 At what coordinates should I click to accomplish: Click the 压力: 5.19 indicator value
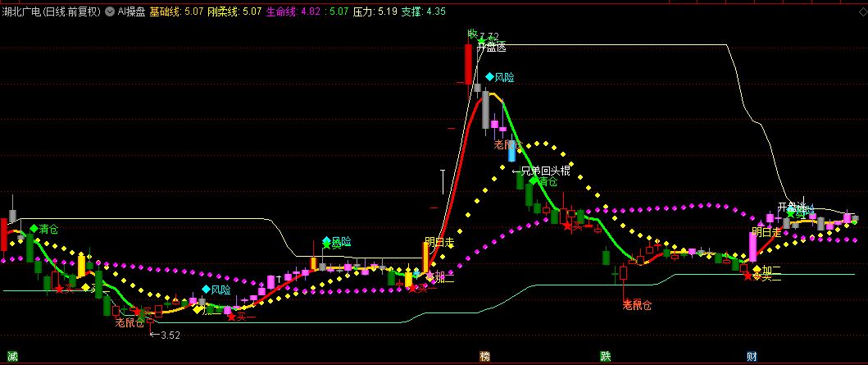tap(375, 11)
